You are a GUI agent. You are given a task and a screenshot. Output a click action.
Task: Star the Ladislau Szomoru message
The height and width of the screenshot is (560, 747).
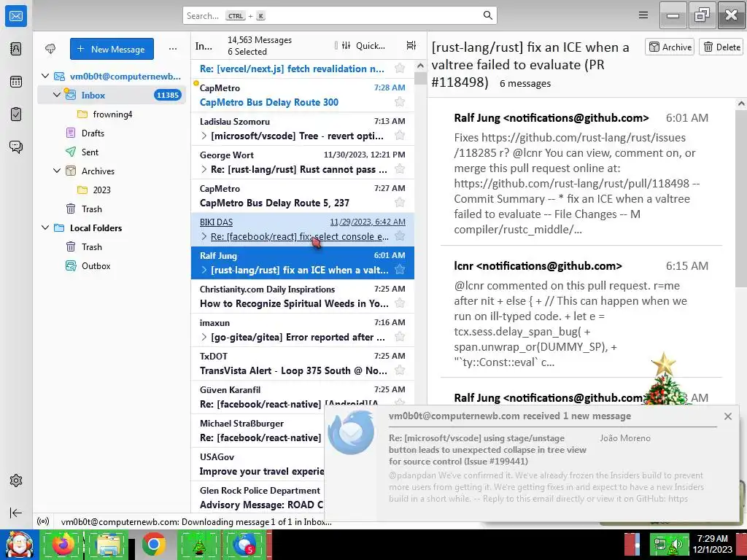(x=400, y=135)
